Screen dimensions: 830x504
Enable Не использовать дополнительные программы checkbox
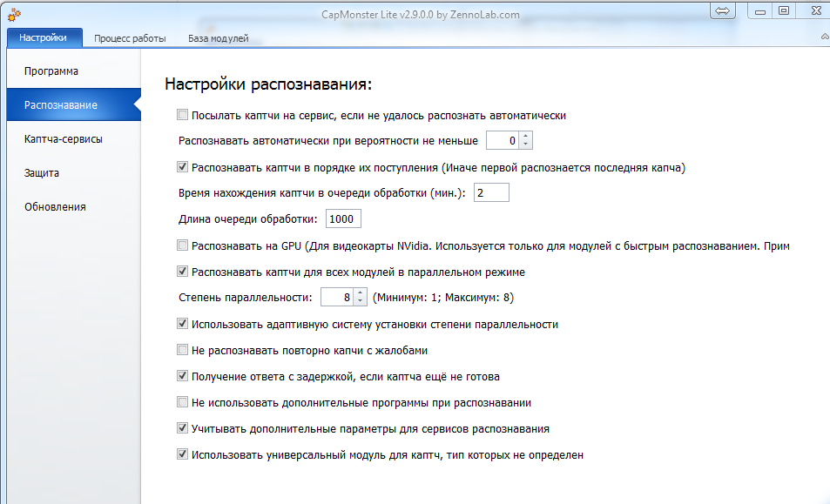[182, 402]
